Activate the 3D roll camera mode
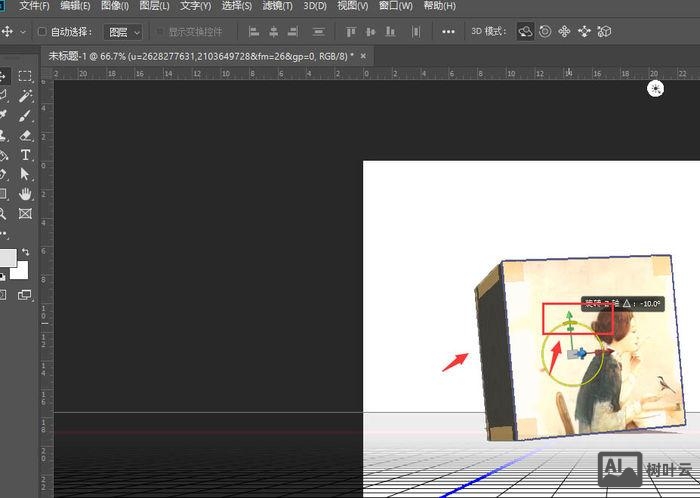700x498 pixels. click(x=545, y=32)
